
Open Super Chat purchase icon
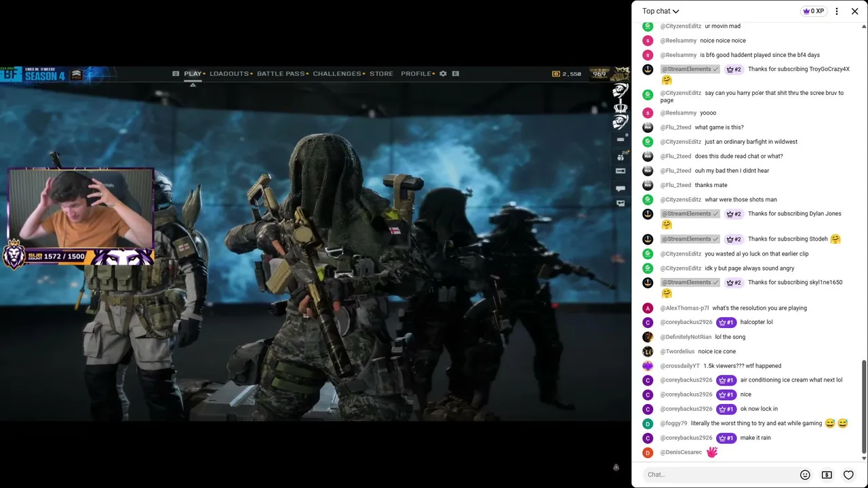(827, 474)
